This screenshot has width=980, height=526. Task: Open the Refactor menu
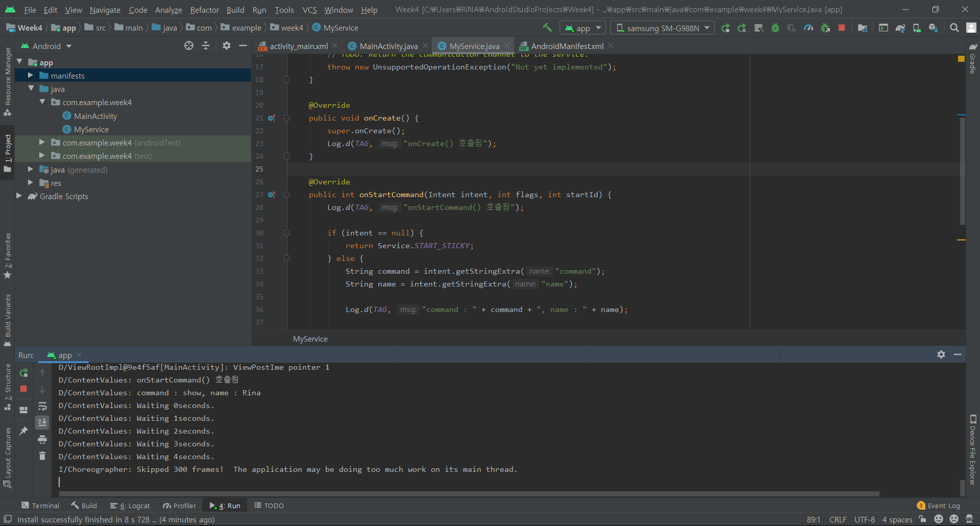[204, 10]
